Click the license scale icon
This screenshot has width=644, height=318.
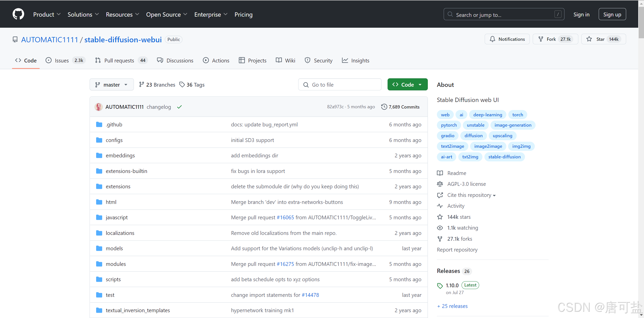[440, 184]
